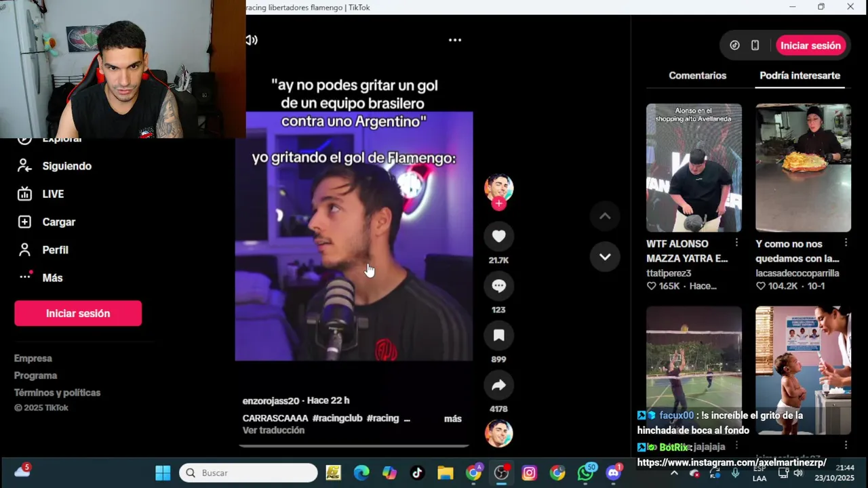Click Windows Start button in taskbar

(x=163, y=473)
